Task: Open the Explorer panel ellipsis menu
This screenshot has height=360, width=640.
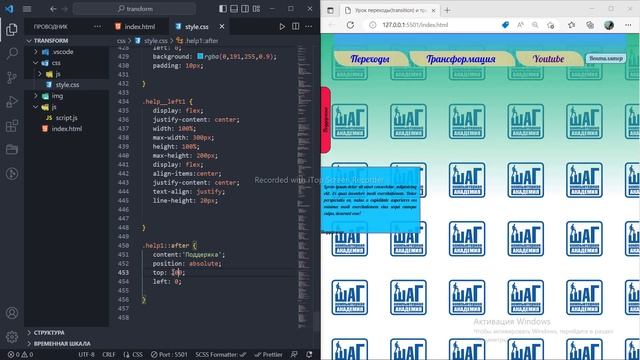Action: (x=97, y=27)
